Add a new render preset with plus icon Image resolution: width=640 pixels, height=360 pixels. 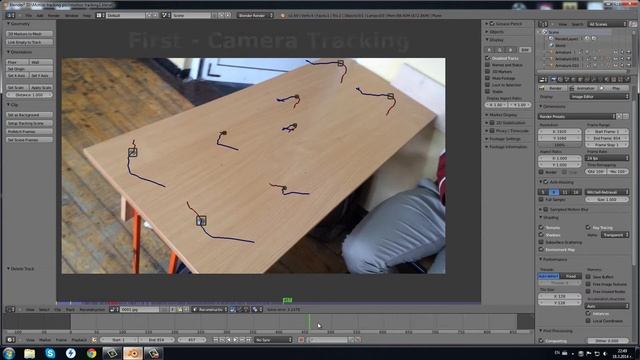(x=619, y=116)
